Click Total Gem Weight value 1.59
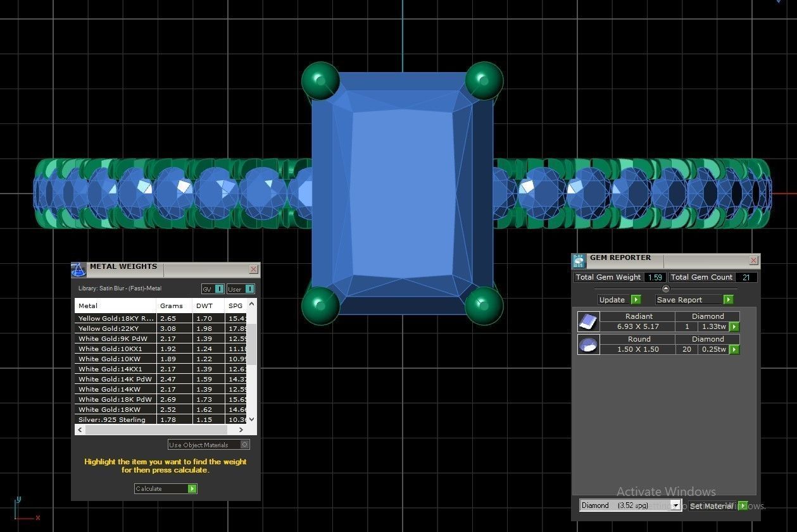797x532 pixels. coord(655,277)
